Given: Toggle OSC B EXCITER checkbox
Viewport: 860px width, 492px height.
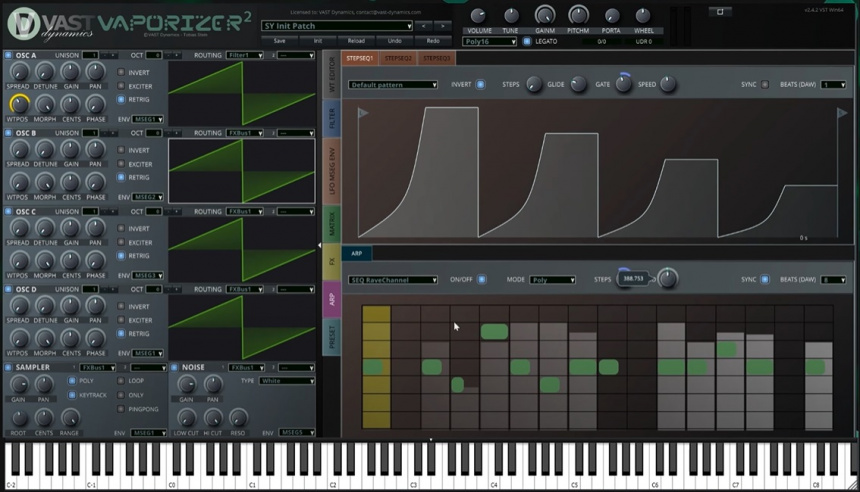Looking at the screenshot, I should 121,163.
